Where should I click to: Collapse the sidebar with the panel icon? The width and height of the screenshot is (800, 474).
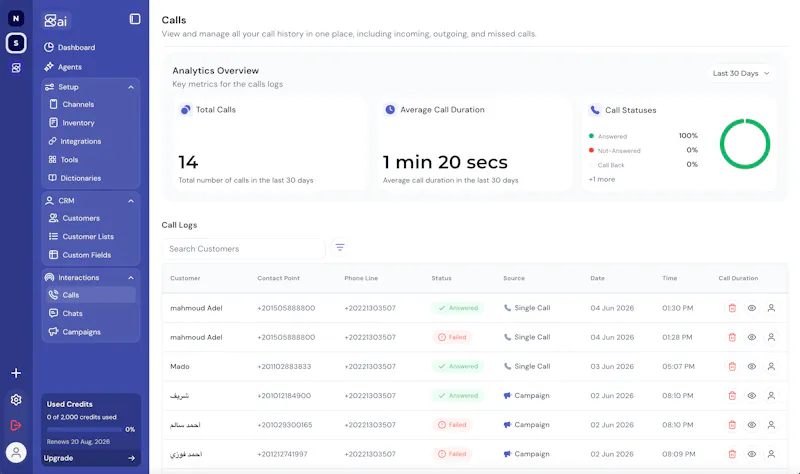click(x=135, y=19)
